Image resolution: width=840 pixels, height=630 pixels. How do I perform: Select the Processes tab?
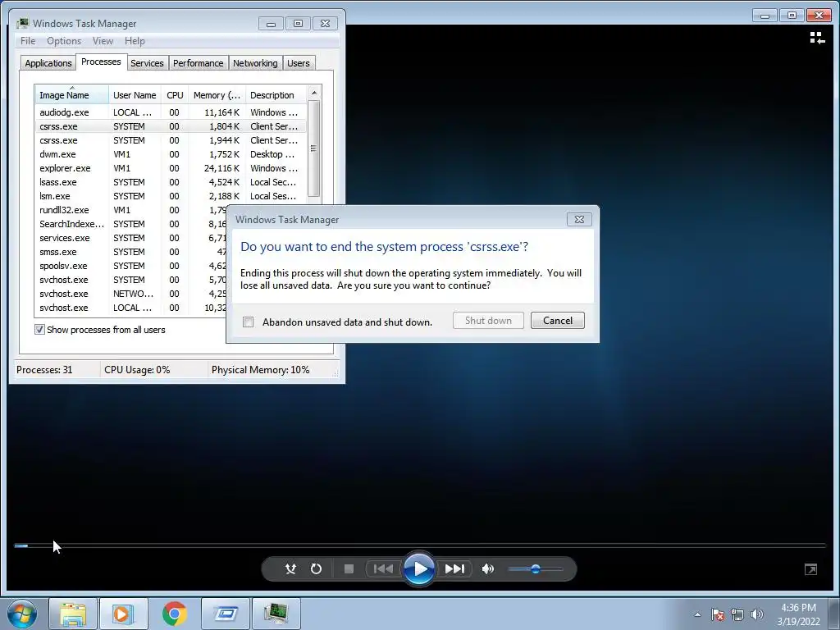101,62
